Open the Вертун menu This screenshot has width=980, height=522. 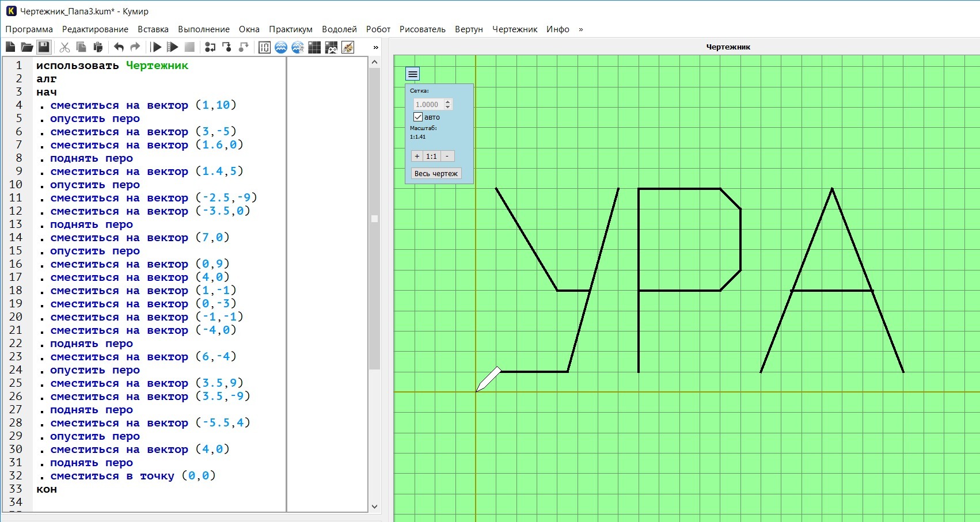click(469, 29)
